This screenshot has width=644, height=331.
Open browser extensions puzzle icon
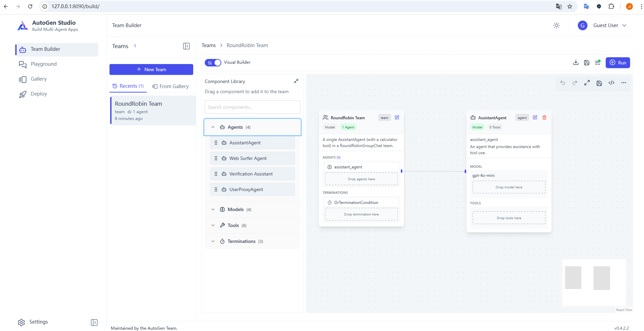pos(611,6)
